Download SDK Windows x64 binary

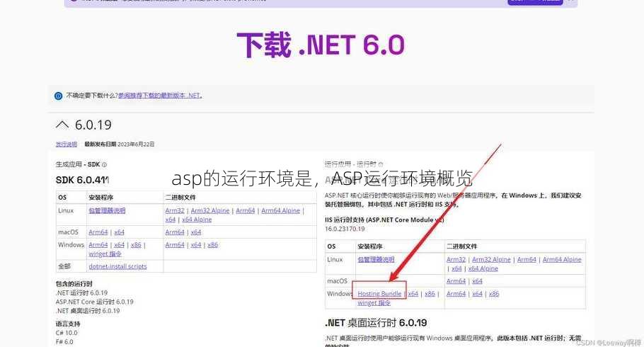tap(196, 245)
